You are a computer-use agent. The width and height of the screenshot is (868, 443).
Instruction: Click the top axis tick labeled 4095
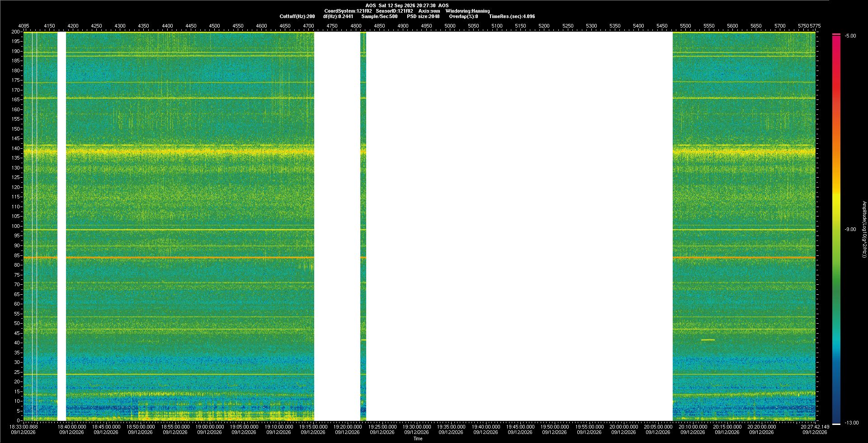24,26
